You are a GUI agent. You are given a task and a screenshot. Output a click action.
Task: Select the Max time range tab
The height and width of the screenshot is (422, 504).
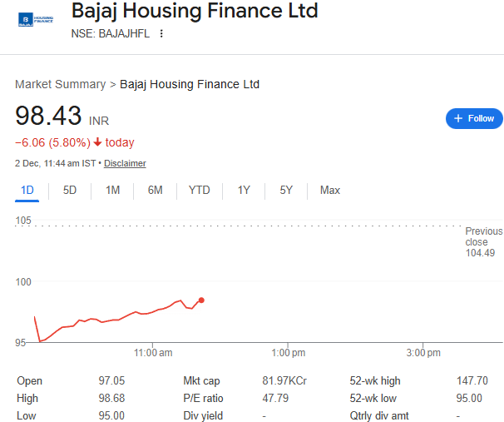pyautogui.click(x=330, y=191)
